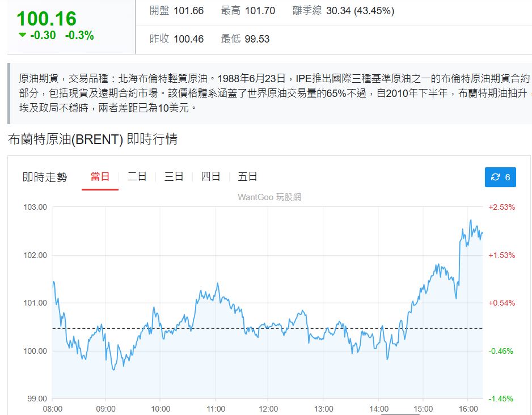
Task: Click the 即時走勢 label
Action: click(45, 177)
